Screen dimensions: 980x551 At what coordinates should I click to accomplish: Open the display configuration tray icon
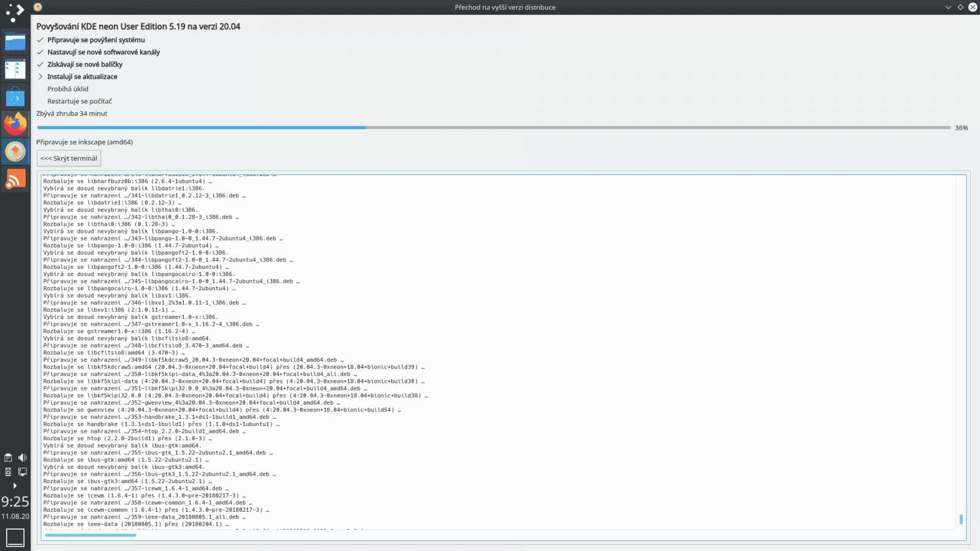22,471
